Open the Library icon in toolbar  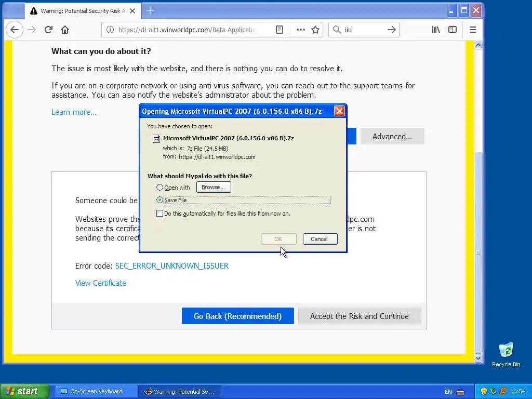[436, 30]
